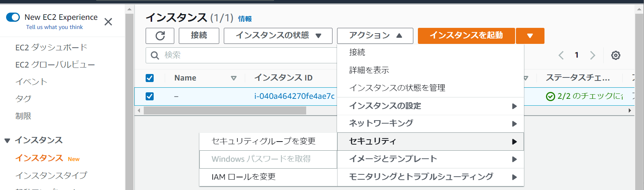The height and width of the screenshot is (190, 644).
Task: Select IAM ロールを変更 submenu item
Action: [268, 177]
